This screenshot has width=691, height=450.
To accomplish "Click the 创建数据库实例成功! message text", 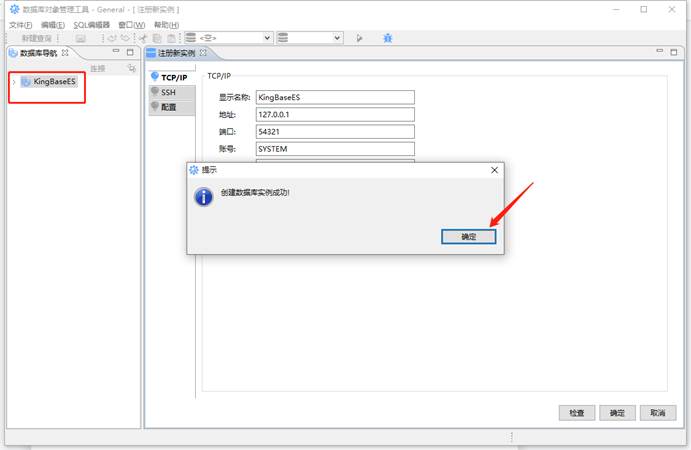I will pyautogui.click(x=255, y=193).
